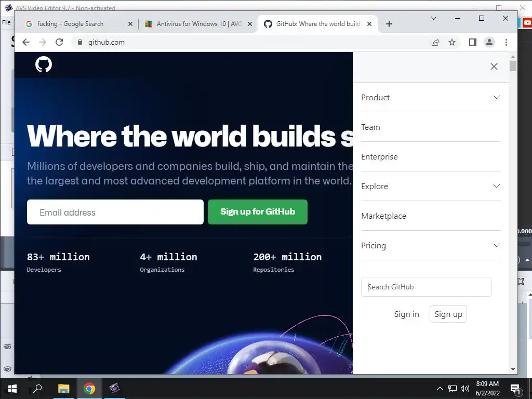This screenshot has height=399, width=532.
Task: Expand the Product menu chevron
Action: click(496, 97)
